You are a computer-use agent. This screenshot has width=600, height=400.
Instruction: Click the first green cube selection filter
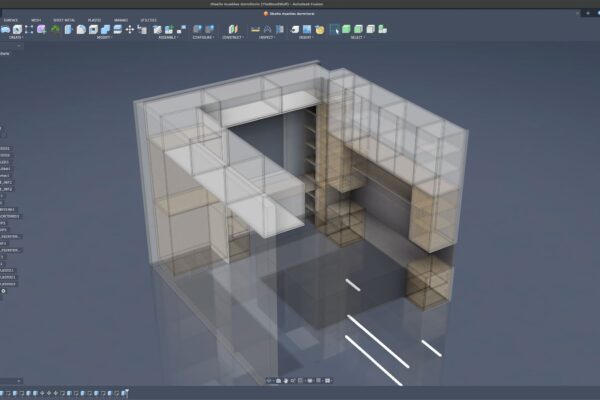pos(346,29)
